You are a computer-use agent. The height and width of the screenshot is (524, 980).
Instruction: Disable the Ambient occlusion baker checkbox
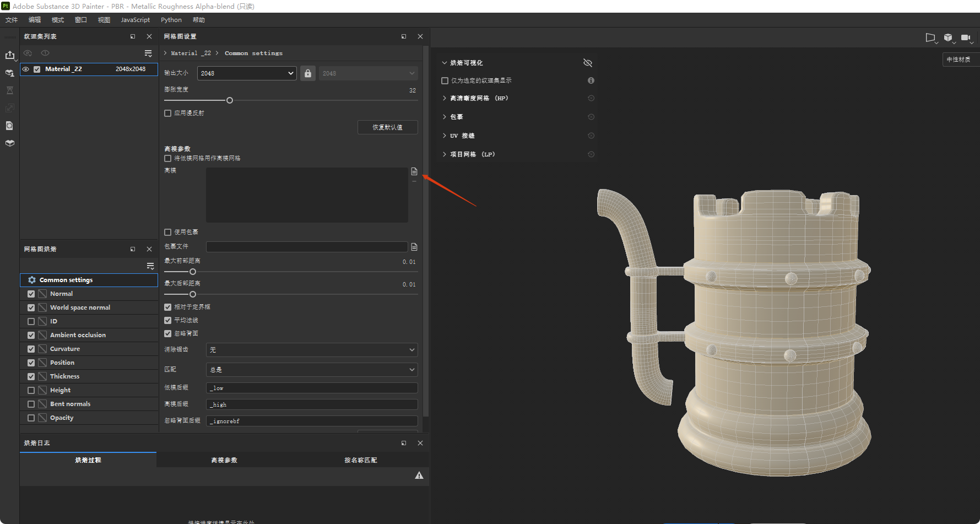click(31, 335)
